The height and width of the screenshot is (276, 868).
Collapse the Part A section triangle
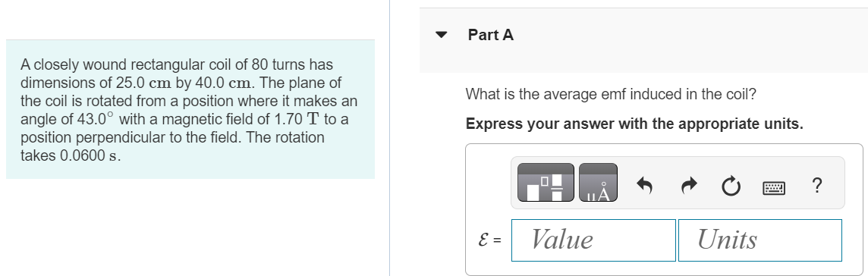pos(441,35)
